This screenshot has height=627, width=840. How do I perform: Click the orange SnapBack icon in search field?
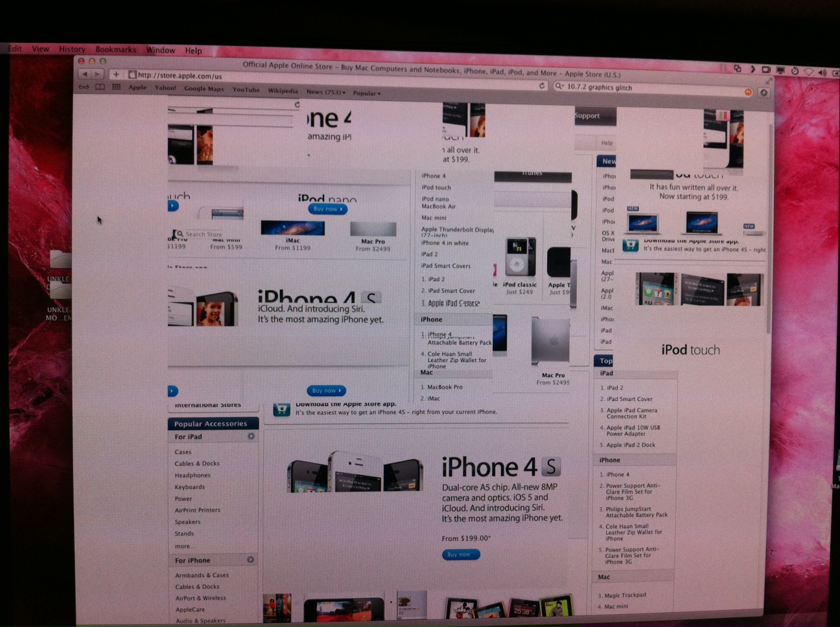pos(748,92)
